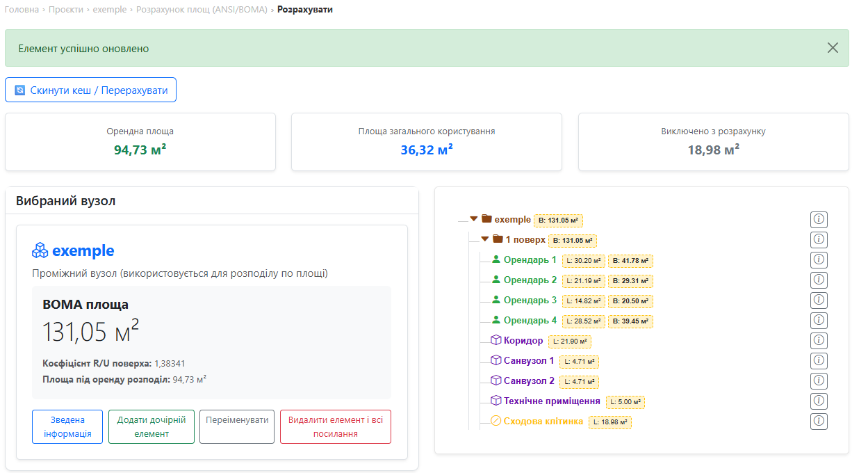Screen dimensions: 868x473
Task: Click the person icon of Орендарь 4
Action: [x=496, y=320]
